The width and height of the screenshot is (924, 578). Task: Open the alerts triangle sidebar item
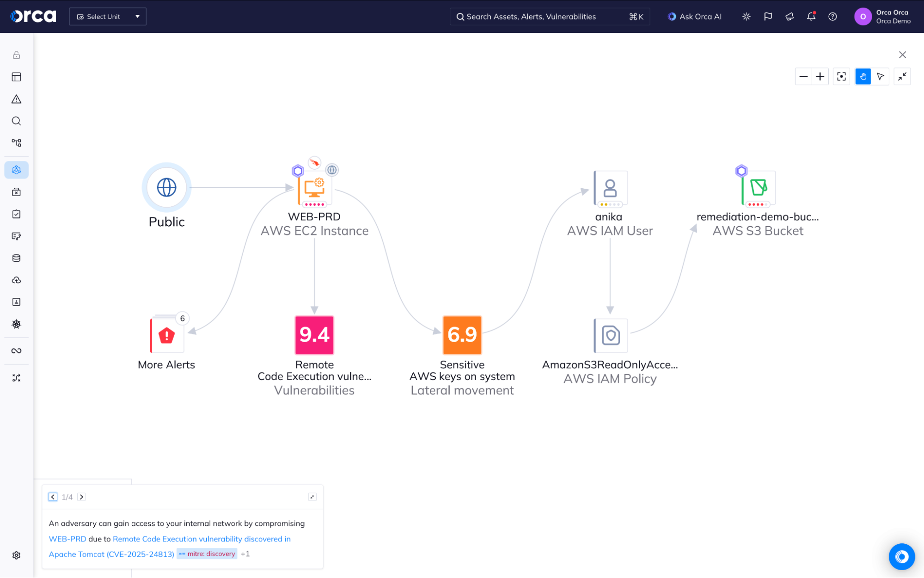point(17,99)
